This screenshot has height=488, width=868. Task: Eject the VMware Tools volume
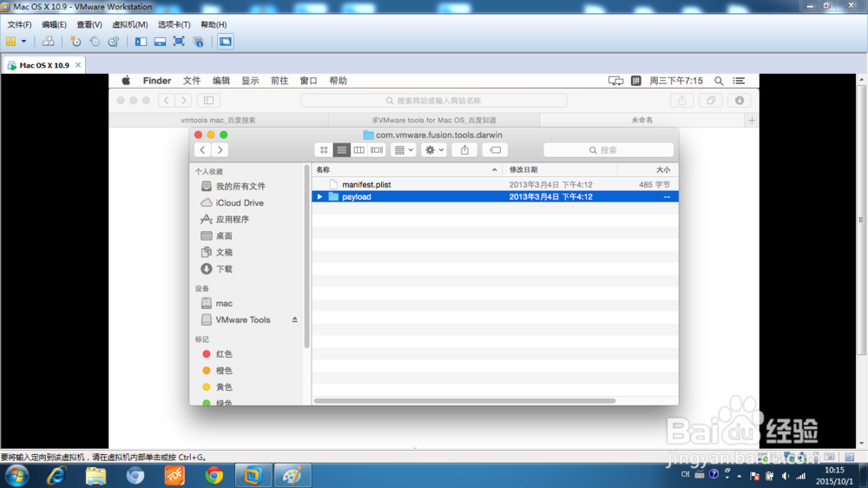click(x=294, y=320)
